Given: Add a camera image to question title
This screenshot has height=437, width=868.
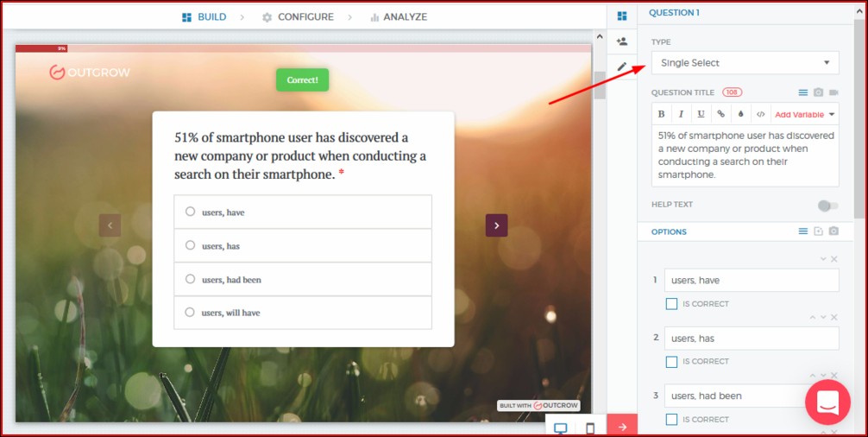Looking at the screenshot, I should coord(818,92).
